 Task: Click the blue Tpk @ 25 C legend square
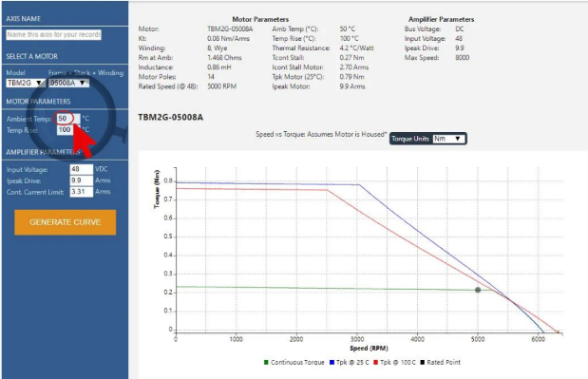[x=332, y=362]
